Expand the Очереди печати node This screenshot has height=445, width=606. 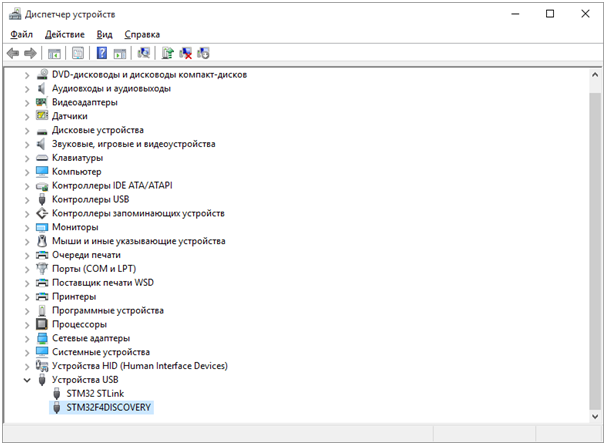pyautogui.click(x=27, y=255)
